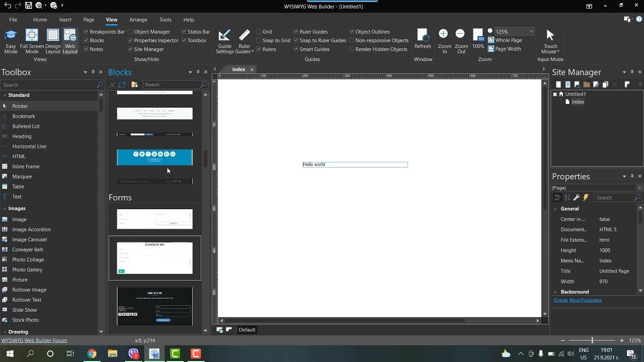Open the Page ribbon tab
This screenshot has height=362, width=644.
pos(89,20)
